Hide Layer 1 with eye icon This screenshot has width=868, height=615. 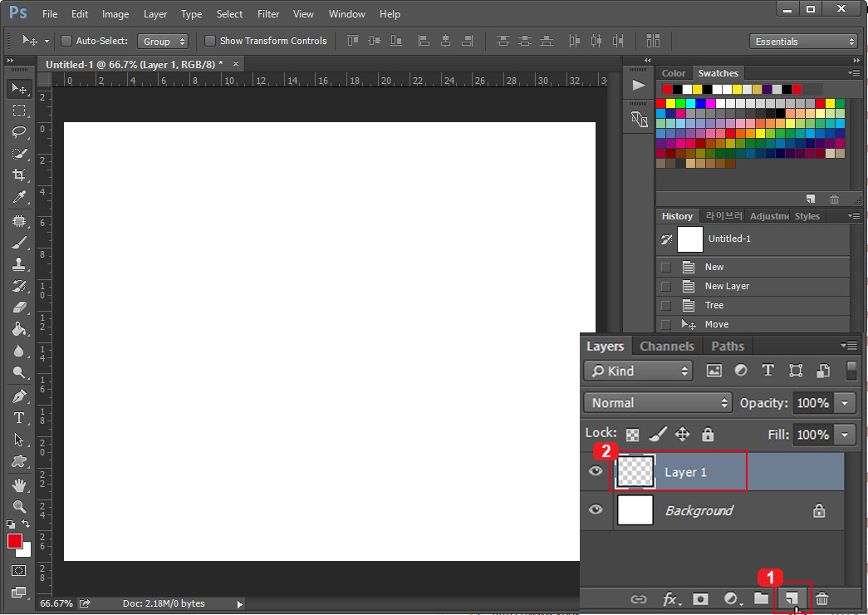[x=596, y=471]
